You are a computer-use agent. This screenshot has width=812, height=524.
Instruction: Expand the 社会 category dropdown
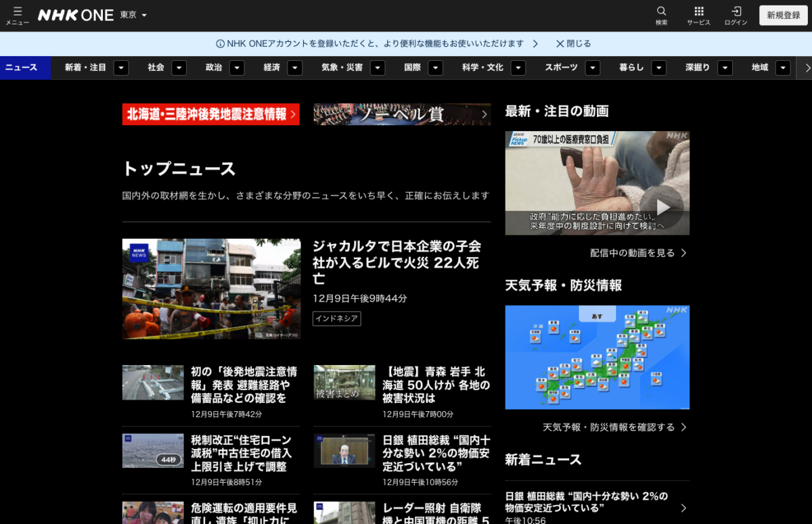point(179,68)
